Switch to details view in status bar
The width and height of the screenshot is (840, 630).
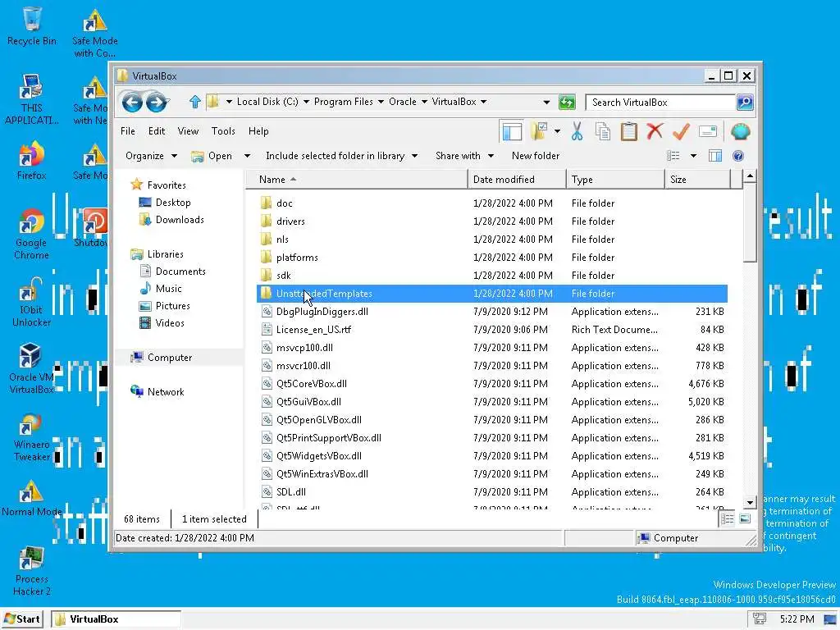(727, 518)
